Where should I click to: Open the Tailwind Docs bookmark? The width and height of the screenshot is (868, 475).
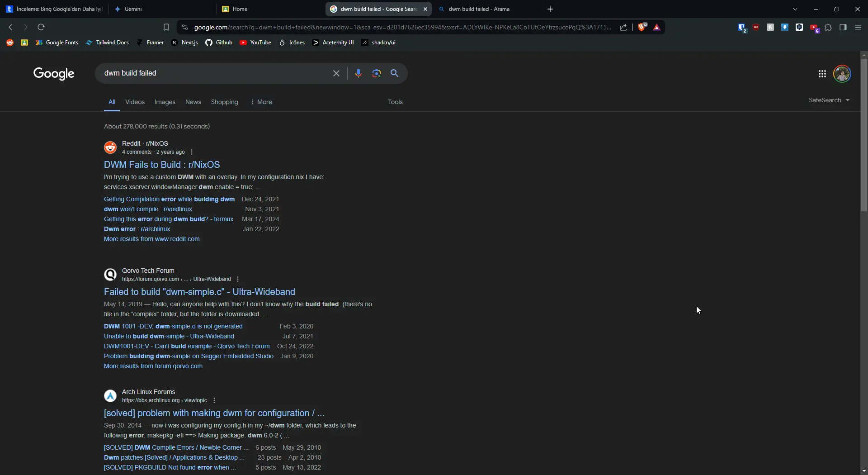click(x=107, y=43)
